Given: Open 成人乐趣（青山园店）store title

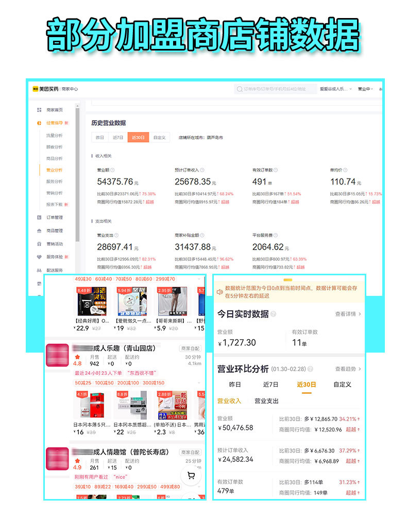Looking at the screenshot, I should [x=124, y=348].
